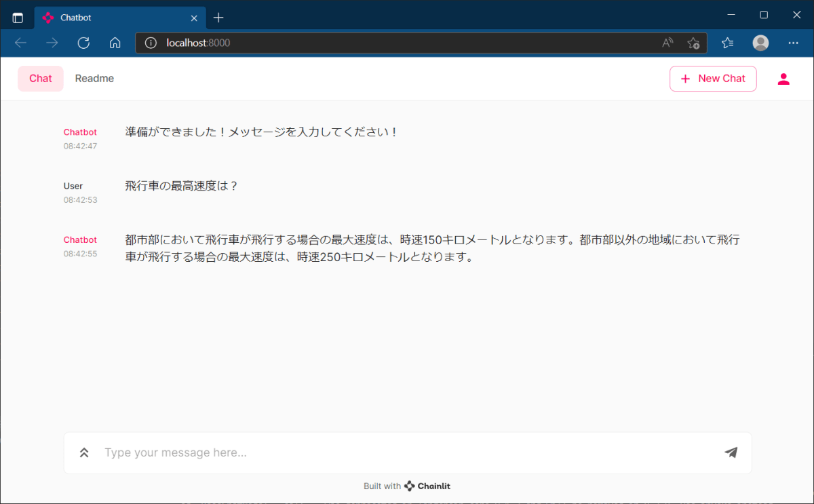Screen dimensions: 814x504
Task: Expand the chat input with double chevron icon
Action: click(84, 452)
